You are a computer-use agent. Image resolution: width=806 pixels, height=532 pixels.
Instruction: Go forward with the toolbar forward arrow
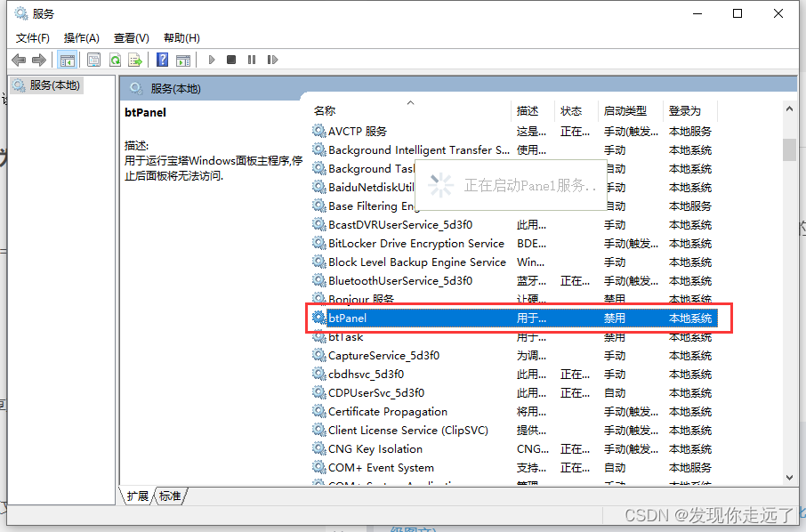click(x=39, y=60)
